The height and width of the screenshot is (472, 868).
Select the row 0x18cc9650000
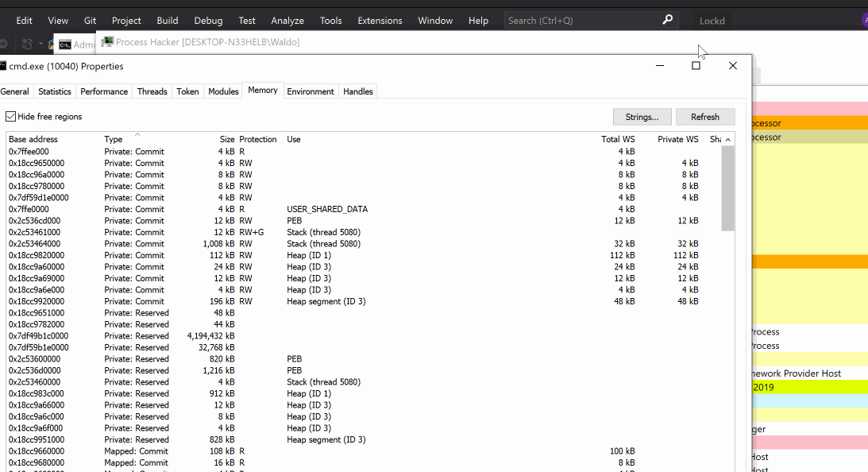coord(364,163)
